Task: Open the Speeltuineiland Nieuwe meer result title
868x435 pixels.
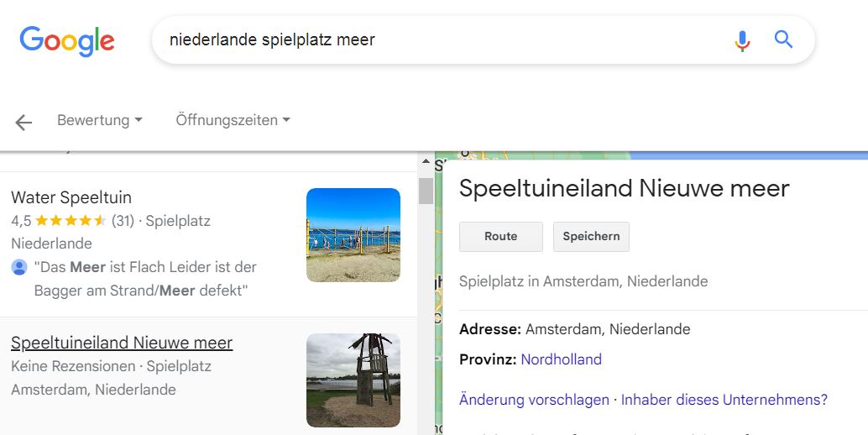Action: (122, 343)
